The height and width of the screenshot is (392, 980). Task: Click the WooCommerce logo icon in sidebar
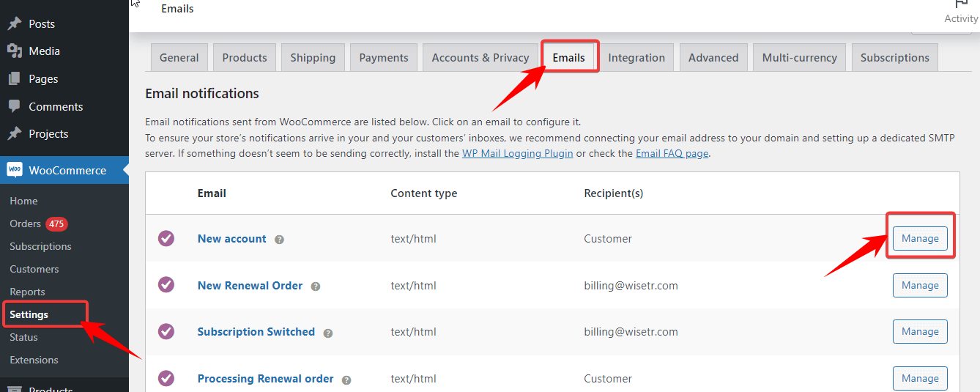click(x=15, y=170)
